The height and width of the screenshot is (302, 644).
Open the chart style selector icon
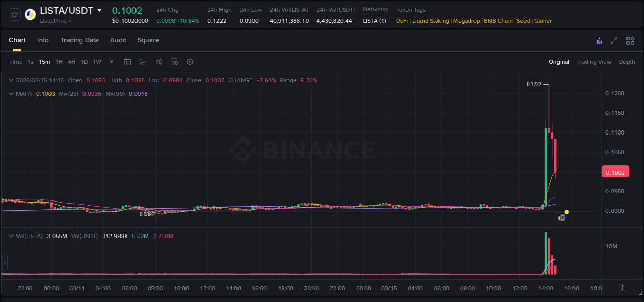coord(142,62)
